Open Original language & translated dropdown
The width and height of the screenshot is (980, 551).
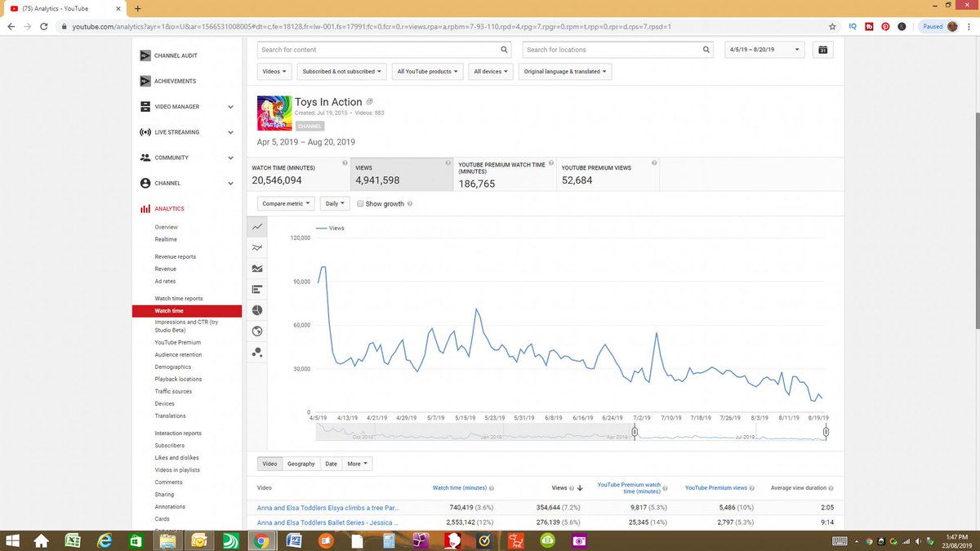tap(564, 72)
